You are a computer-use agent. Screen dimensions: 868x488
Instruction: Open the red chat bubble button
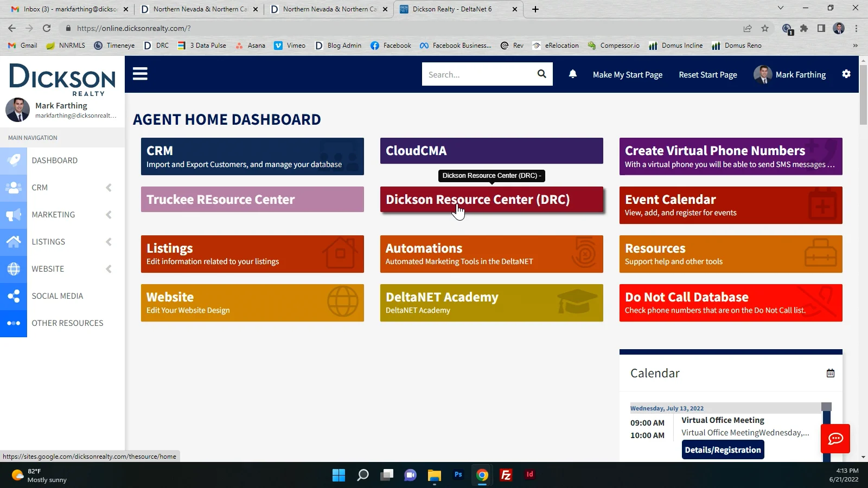coord(835,439)
